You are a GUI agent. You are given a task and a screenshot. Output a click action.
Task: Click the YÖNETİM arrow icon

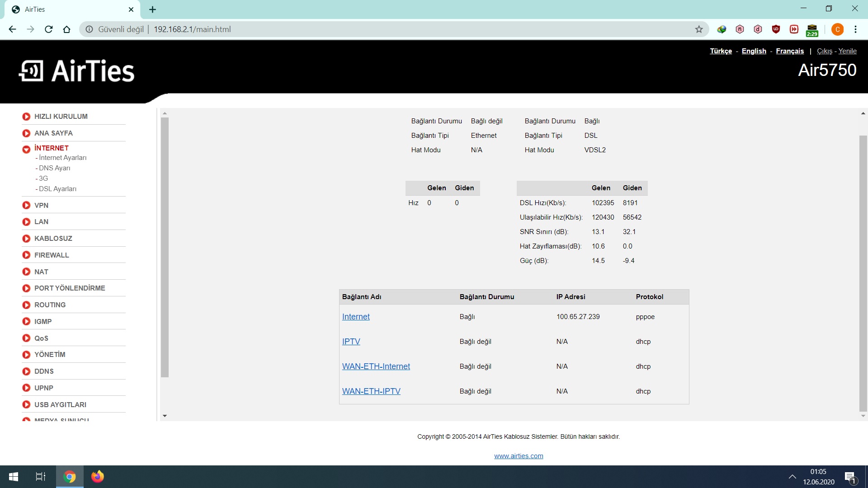point(26,355)
